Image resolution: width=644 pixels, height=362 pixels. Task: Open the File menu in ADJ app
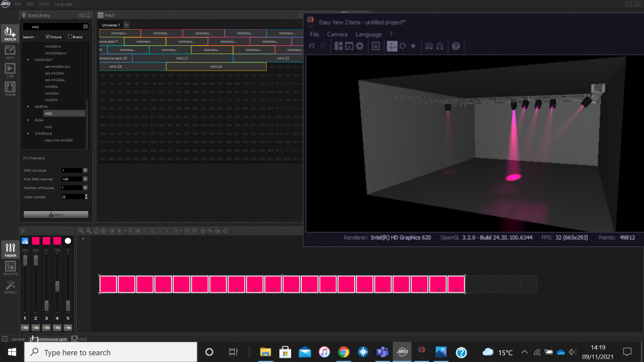pyautogui.click(x=18, y=4)
